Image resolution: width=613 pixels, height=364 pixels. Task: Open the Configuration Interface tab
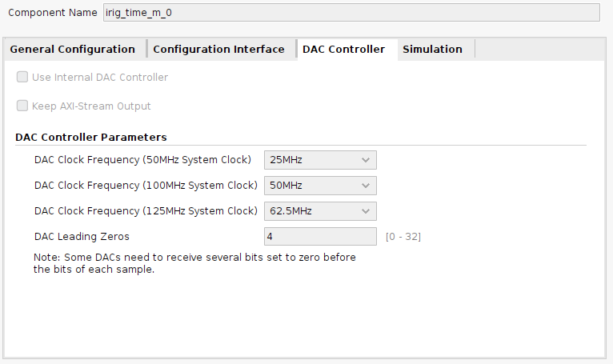pos(219,50)
